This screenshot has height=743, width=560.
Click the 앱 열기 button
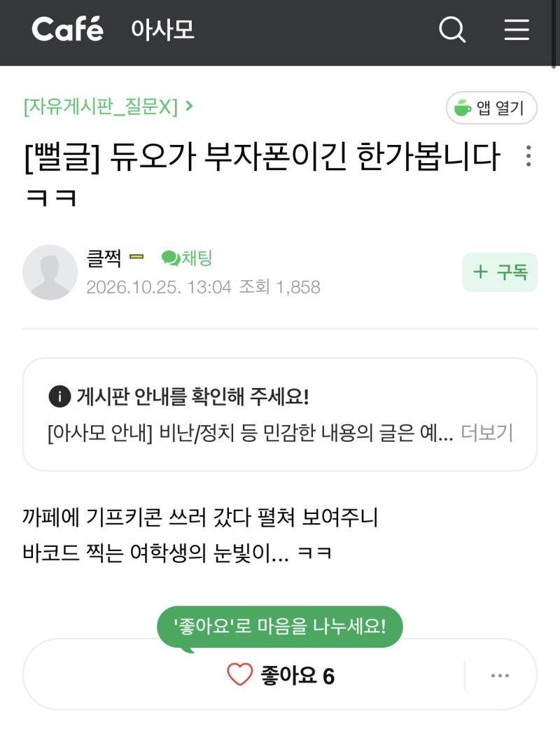tap(491, 108)
